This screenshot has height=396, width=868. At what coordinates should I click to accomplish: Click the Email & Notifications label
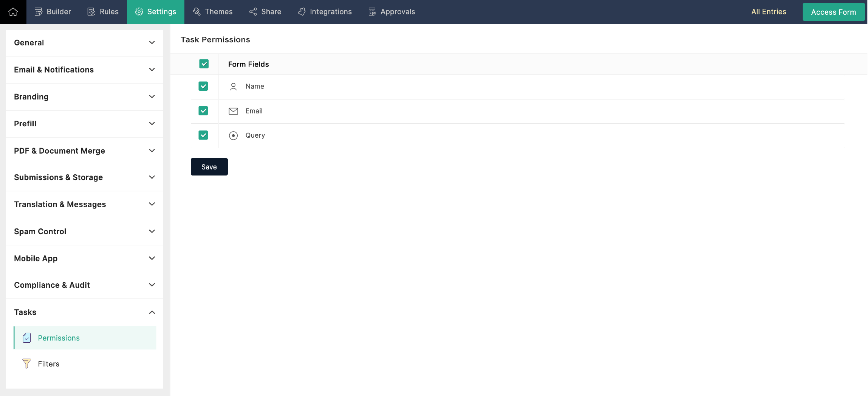tap(54, 70)
